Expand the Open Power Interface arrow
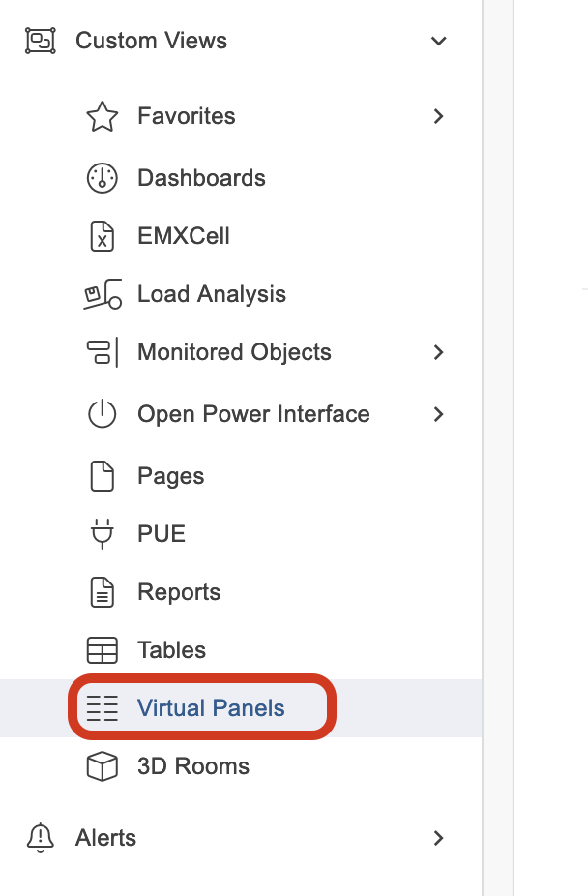The image size is (588, 896). coord(438,414)
